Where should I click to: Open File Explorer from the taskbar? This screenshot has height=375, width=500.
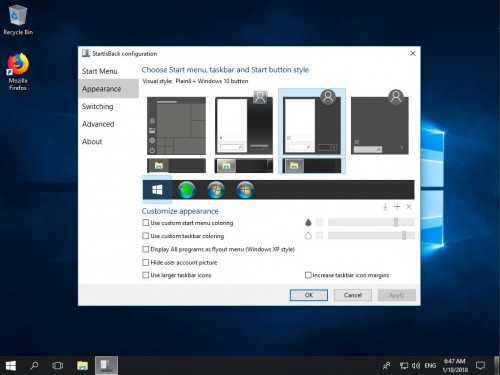[82, 366]
